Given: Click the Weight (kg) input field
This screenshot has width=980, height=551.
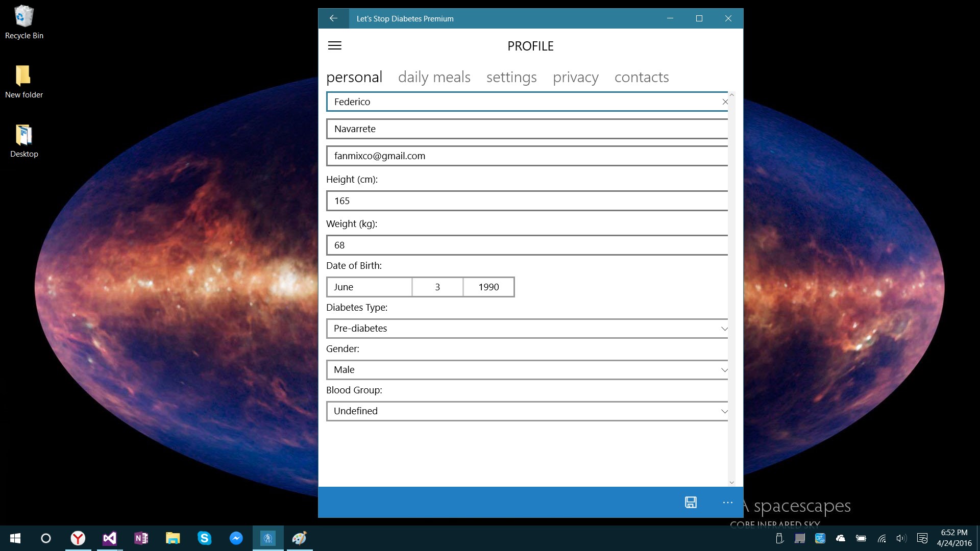Looking at the screenshot, I should 527,245.
